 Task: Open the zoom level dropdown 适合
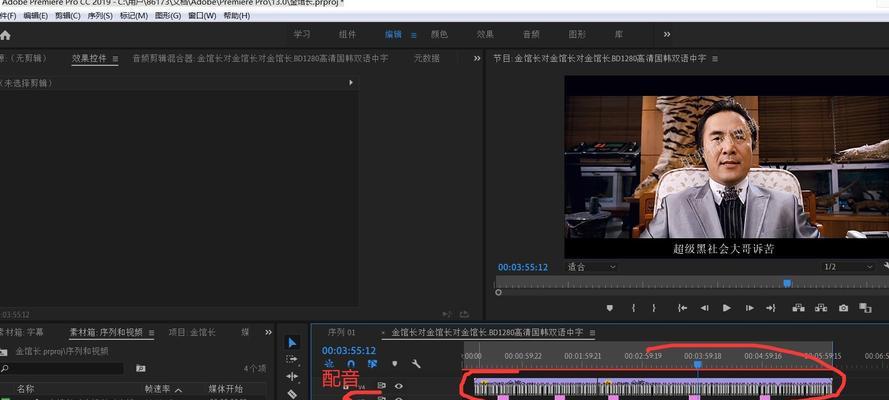(x=591, y=267)
